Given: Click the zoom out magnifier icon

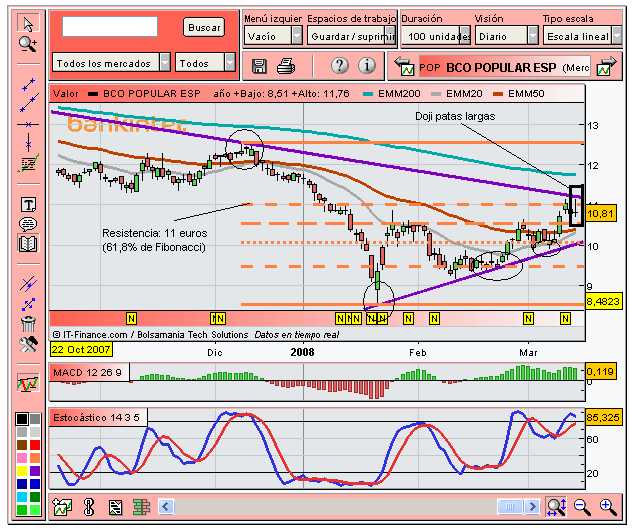Looking at the screenshot, I should coord(582,507).
